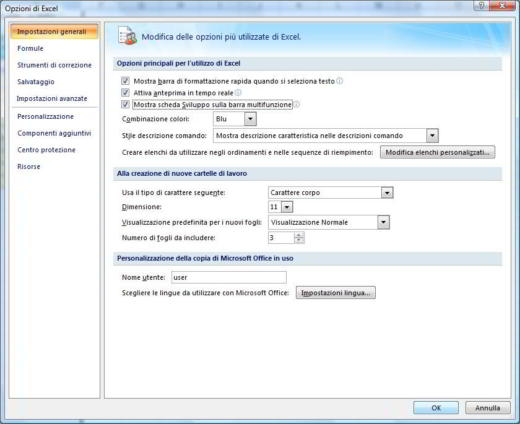Decrease Numero di fogli da includere
The width and height of the screenshot is (520, 424).
pos(299,241)
